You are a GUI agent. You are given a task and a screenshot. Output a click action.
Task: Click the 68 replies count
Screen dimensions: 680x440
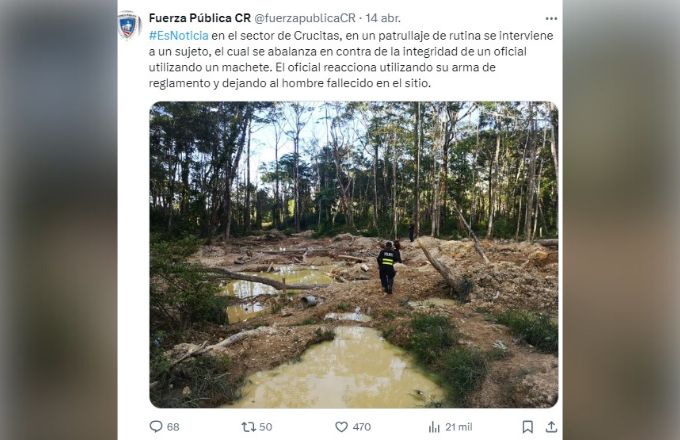tap(173, 426)
